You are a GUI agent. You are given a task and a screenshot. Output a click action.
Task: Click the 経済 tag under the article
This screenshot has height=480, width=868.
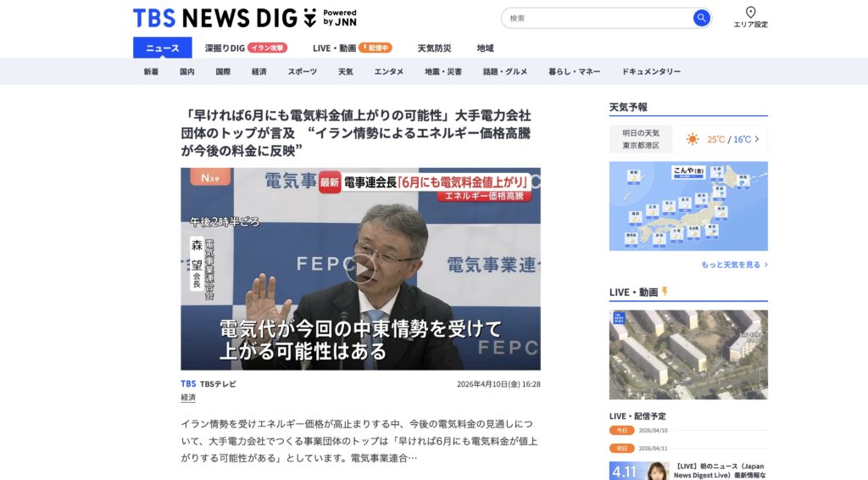click(188, 398)
